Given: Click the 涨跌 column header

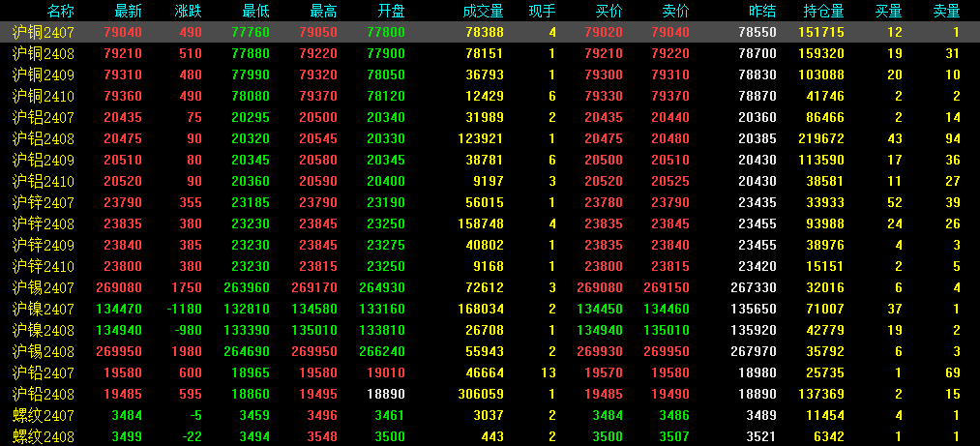Looking at the screenshot, I should point(188,11).
